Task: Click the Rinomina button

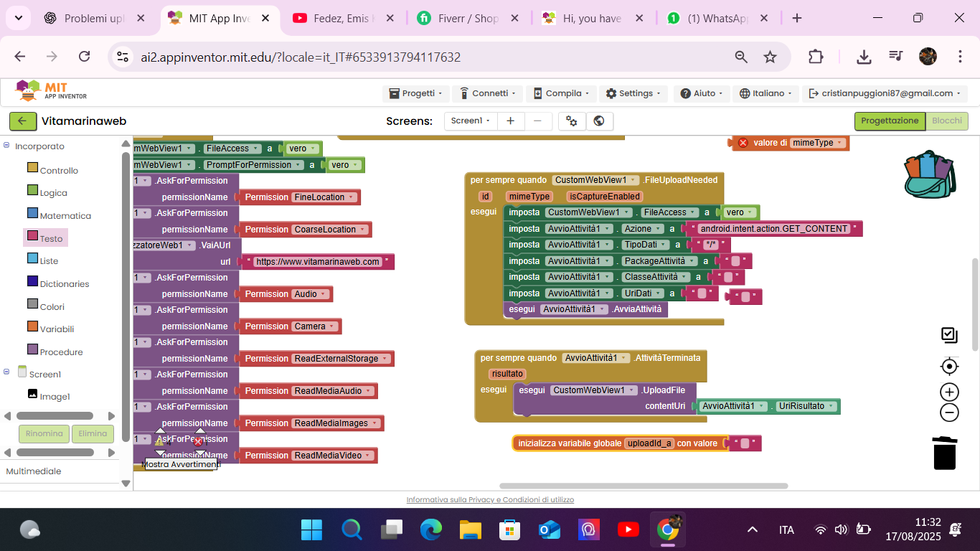Action: (44, 433)
